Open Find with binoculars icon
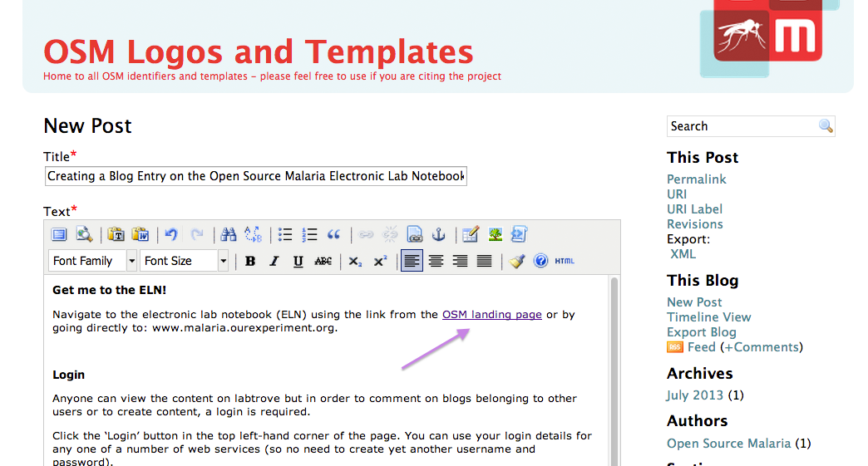 point(228,234)
